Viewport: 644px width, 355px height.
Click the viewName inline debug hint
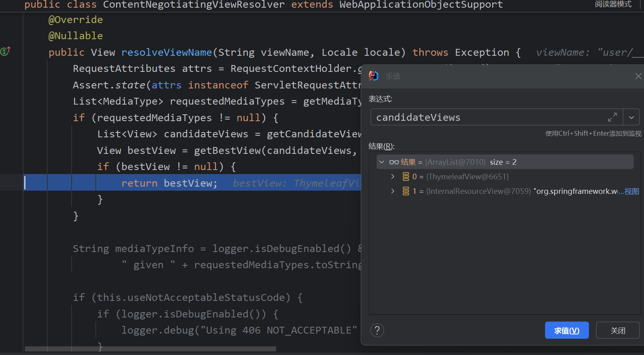pos(589,53)
